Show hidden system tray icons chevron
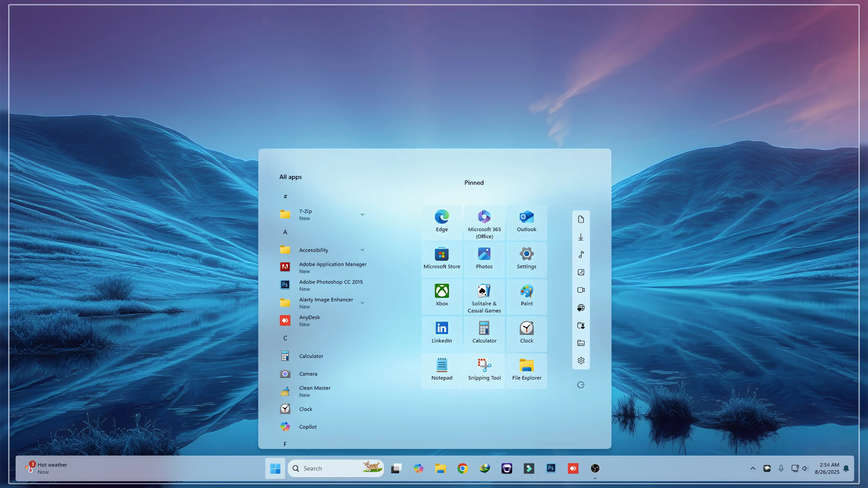Screen dimensions: 868x488 tap(753, 468)
